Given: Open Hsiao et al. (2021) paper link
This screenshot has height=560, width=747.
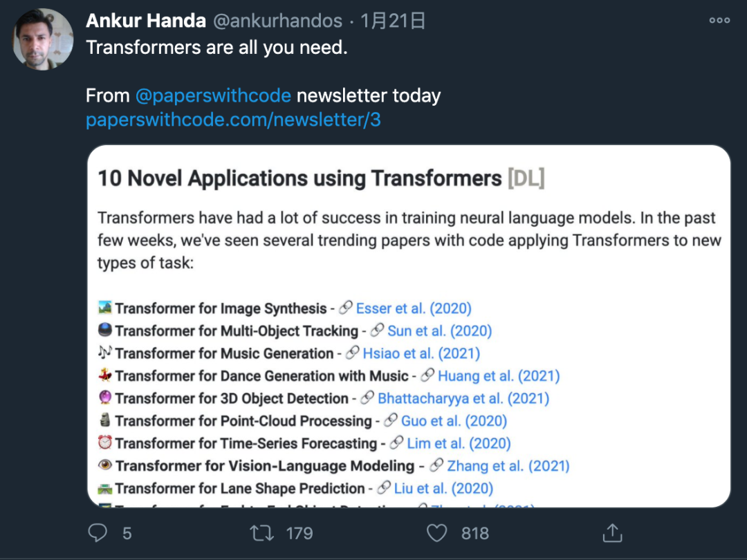Looking at the screenshot, I should coord(421,353).
